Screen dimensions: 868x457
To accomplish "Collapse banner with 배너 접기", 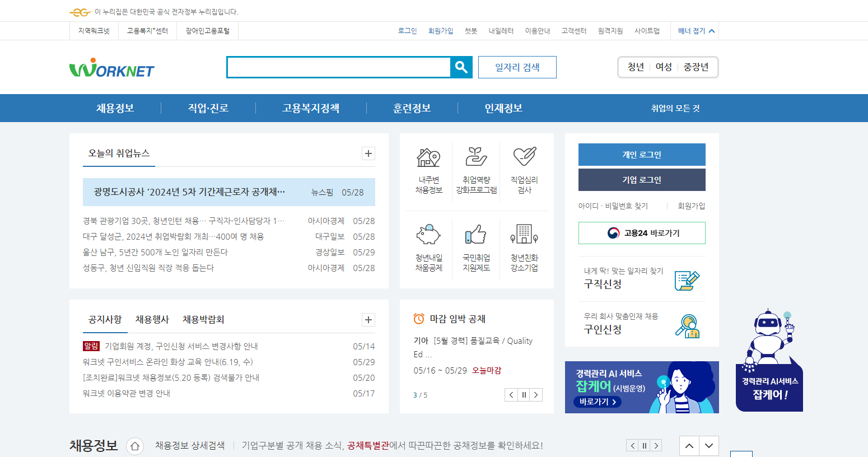I will click(x=696, y=31).
